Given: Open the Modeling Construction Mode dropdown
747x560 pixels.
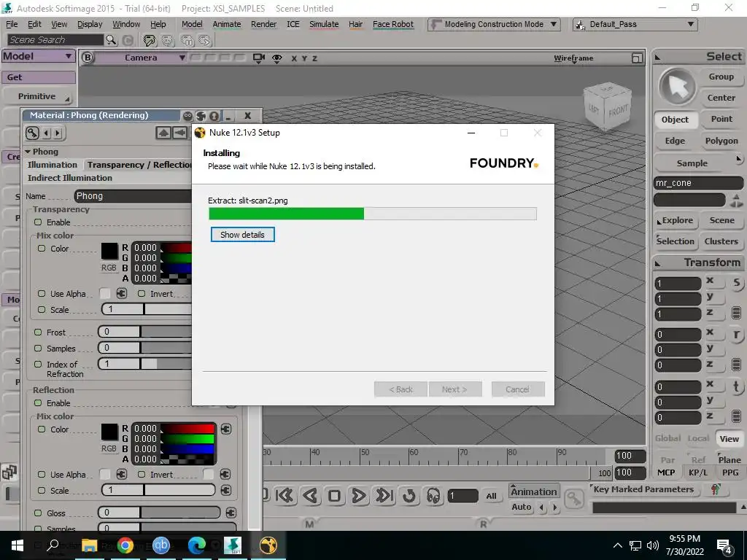Looking at the screenshot, I should [x=494, y=24].
